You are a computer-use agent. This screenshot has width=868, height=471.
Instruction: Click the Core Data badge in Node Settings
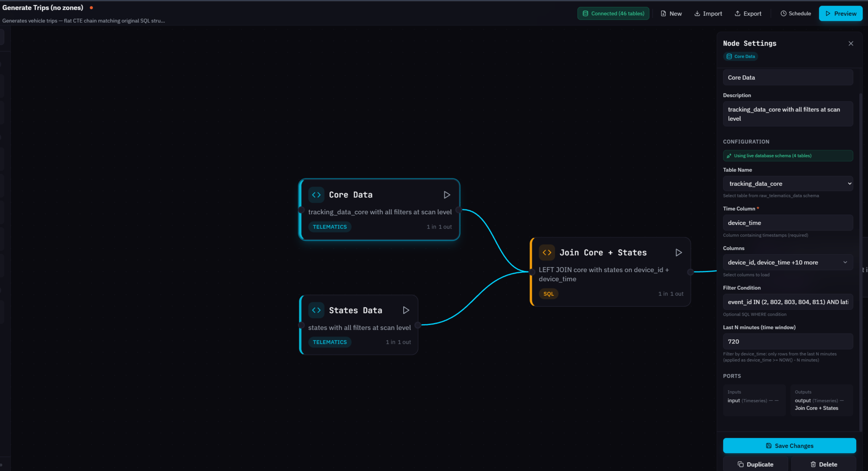coord(740,56)
